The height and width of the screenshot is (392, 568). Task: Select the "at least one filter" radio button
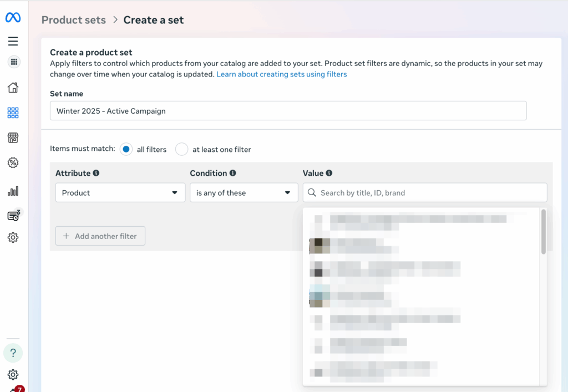pos(181,149)
